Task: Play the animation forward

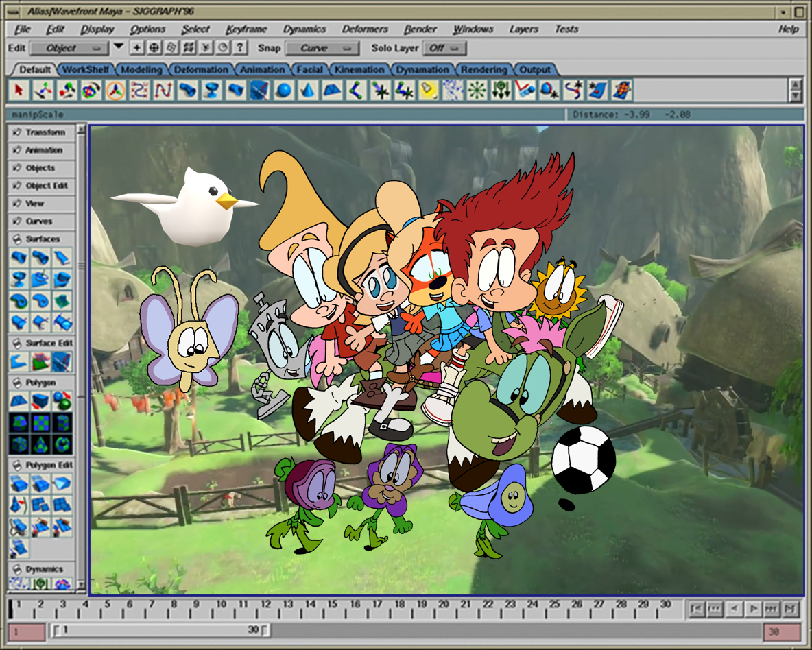Action: pos(753,609)
